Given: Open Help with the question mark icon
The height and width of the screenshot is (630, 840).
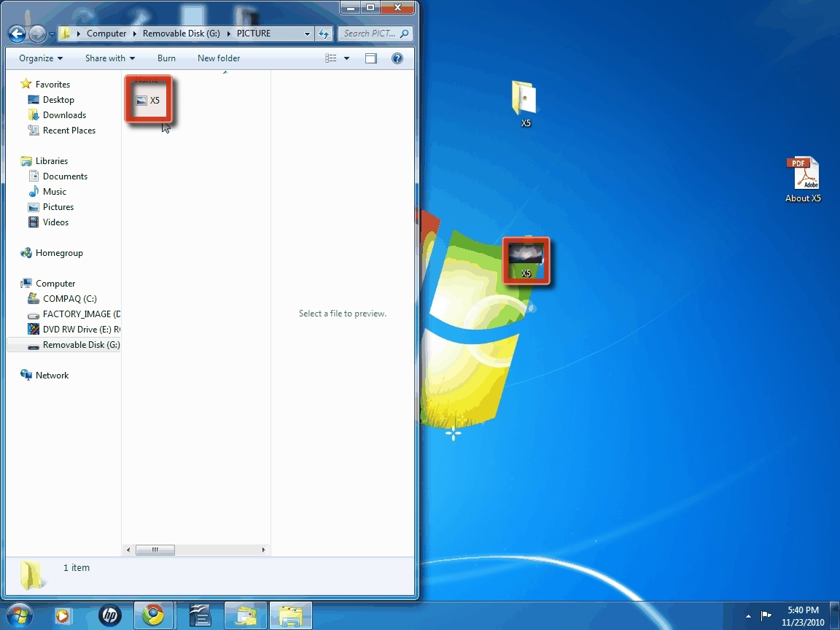Looking at the screenshot, I should coord(397,58).
